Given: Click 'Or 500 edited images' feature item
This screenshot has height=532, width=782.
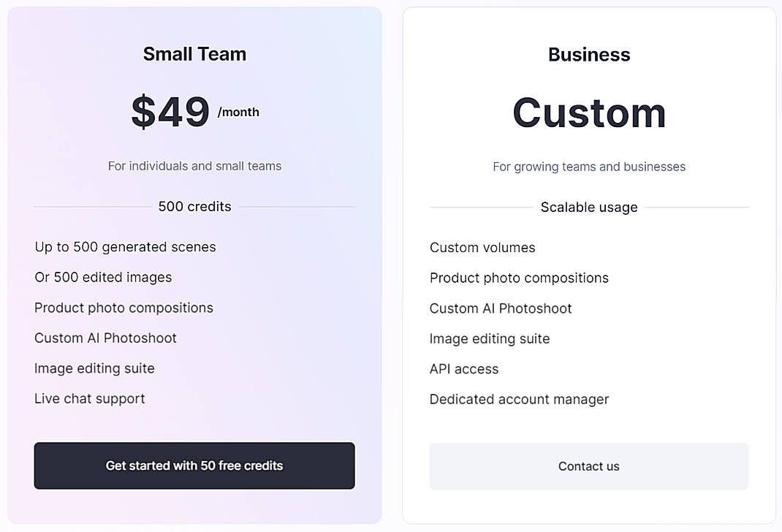Looking at the screenshot, I should [103, 278].
